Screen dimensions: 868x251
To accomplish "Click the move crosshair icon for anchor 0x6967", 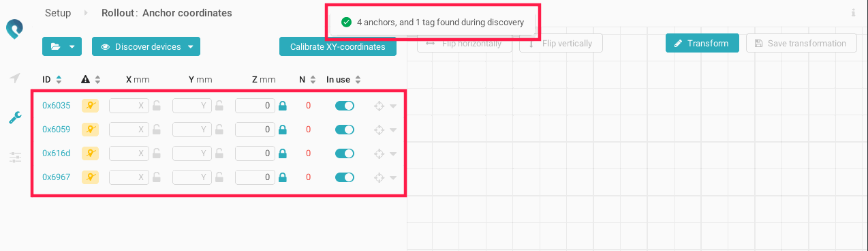I will pos(379,177).
